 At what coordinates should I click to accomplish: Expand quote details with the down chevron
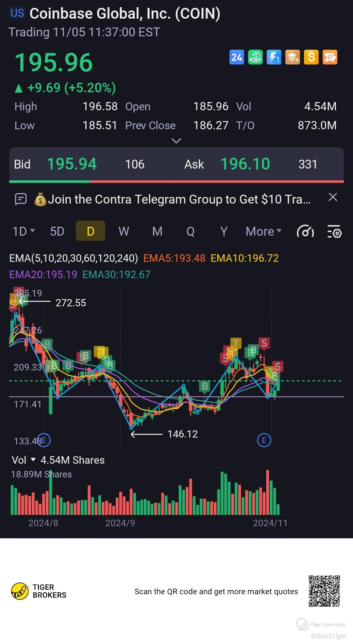[176, 141]
